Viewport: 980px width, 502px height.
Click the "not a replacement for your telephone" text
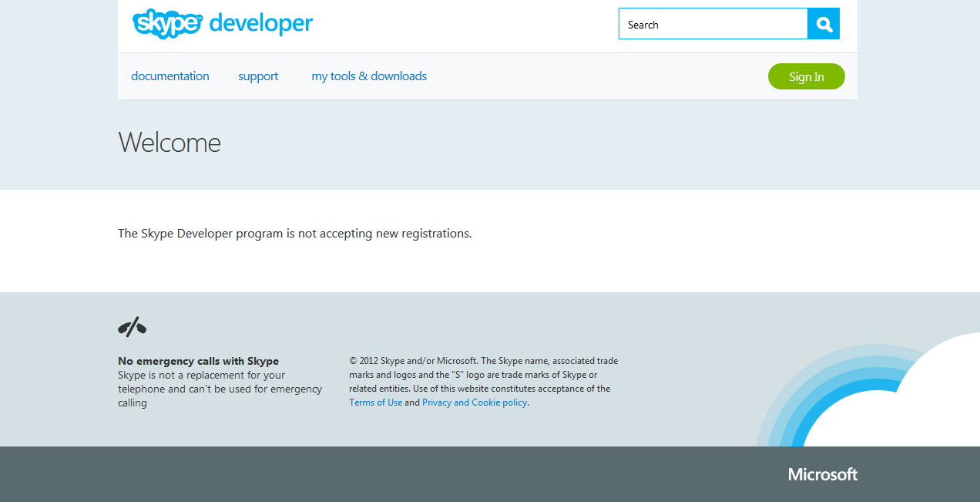coord(220,382)
